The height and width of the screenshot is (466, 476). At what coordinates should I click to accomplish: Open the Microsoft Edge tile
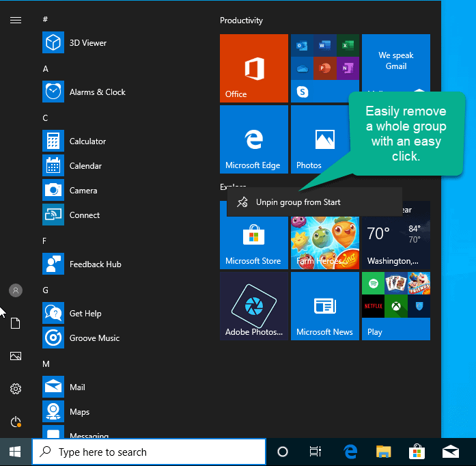(x=254, y=139)
